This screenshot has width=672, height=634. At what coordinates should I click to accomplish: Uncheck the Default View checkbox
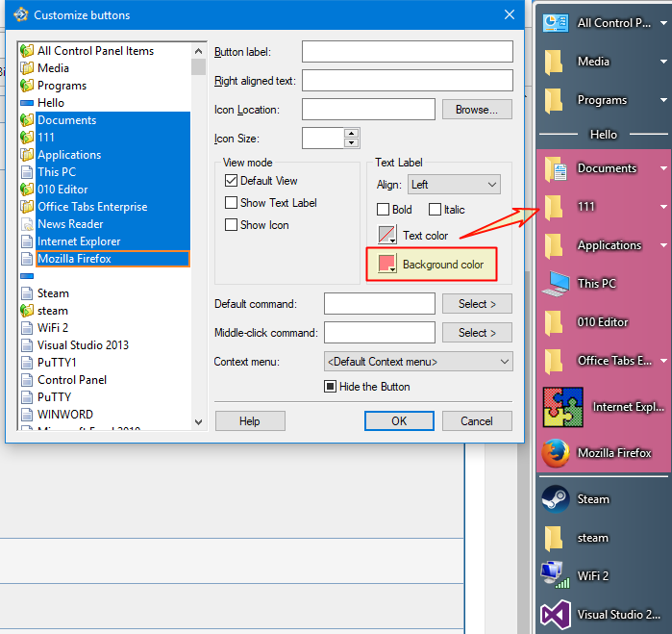click(231, 181)
